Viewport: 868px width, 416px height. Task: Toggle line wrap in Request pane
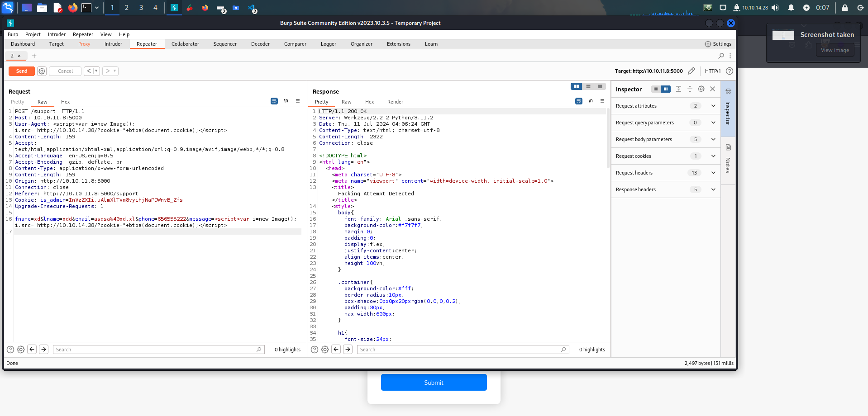coord(274,101)
